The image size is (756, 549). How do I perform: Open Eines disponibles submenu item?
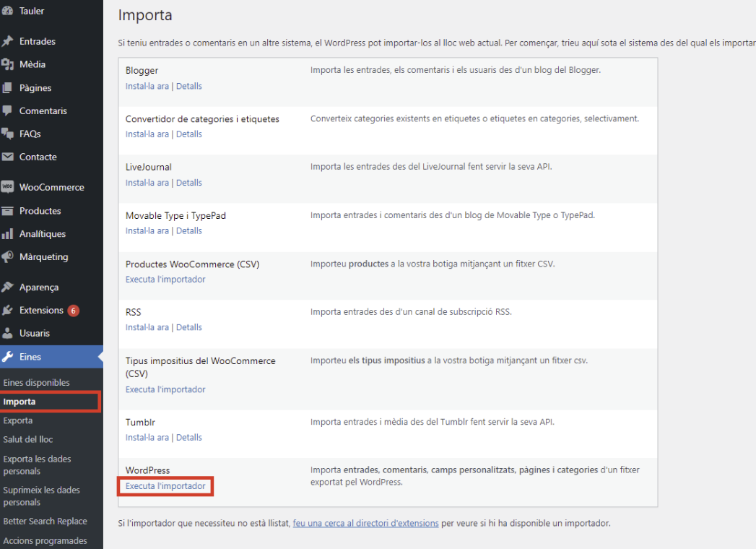(x=37, y=383)
